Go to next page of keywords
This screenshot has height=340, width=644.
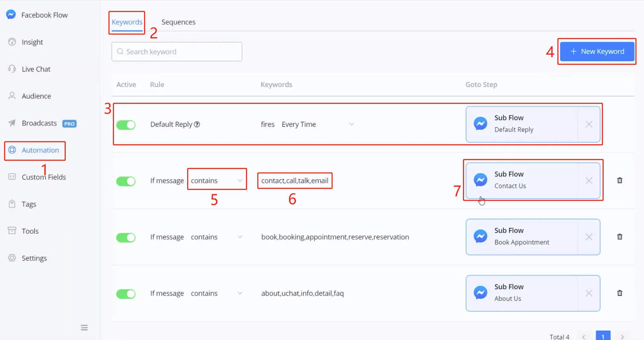pyautogui.click(x=622, y=336)
